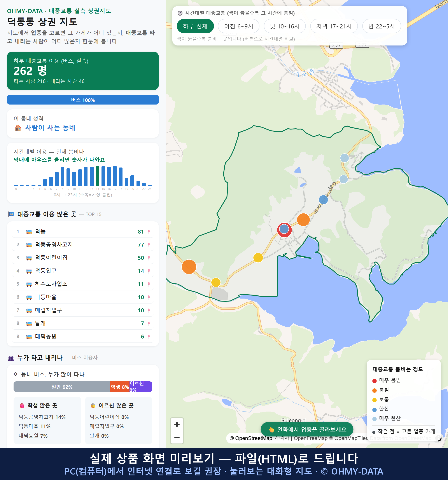Click the 덕동마을 11% student entry
This screenshot has height=480, width=448.
(x=35, y=426)
